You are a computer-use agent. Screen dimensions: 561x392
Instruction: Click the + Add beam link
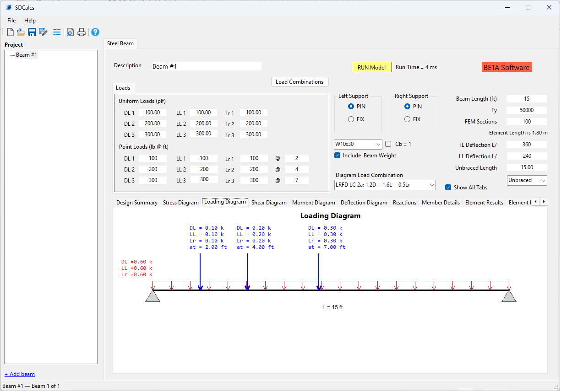[x=20, y=374]
